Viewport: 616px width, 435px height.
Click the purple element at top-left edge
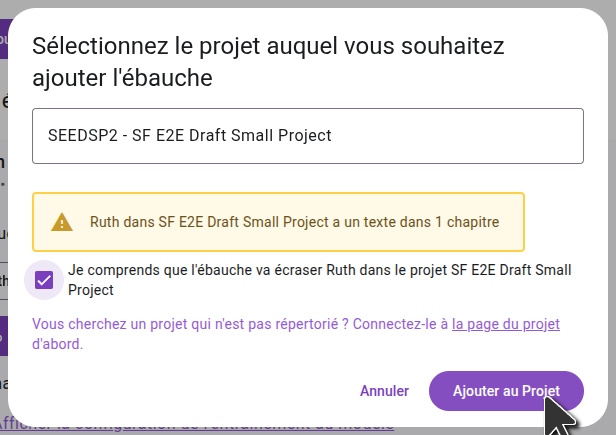[4, 40]
